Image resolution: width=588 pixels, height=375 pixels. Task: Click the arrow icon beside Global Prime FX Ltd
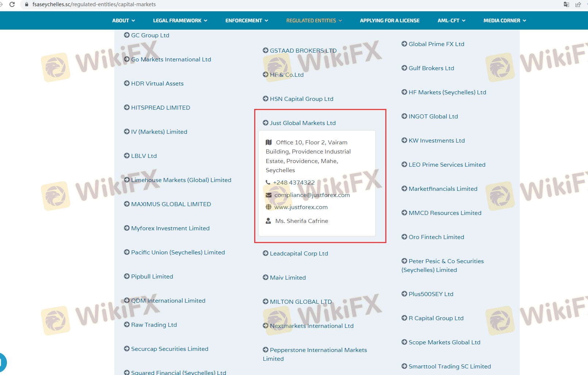(x=404, y=44)
